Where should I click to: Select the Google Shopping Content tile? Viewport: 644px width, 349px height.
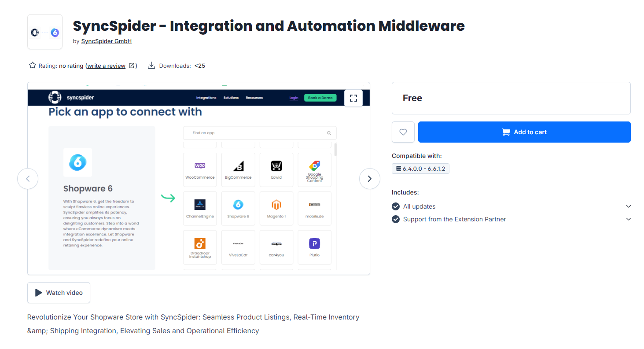coord(314,170)
